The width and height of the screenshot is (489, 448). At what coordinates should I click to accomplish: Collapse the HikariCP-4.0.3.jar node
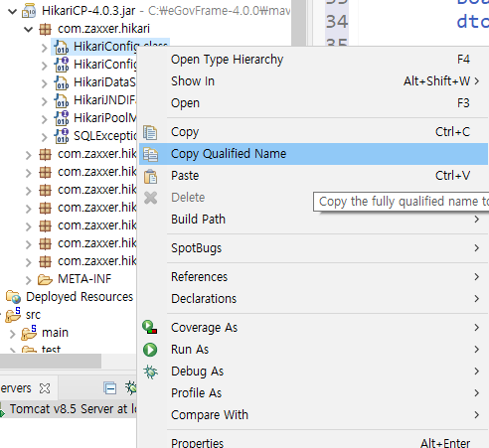[12, 12]
